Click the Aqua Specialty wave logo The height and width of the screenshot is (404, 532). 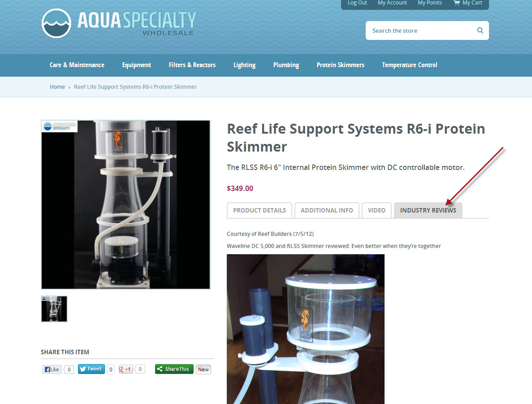56,23
